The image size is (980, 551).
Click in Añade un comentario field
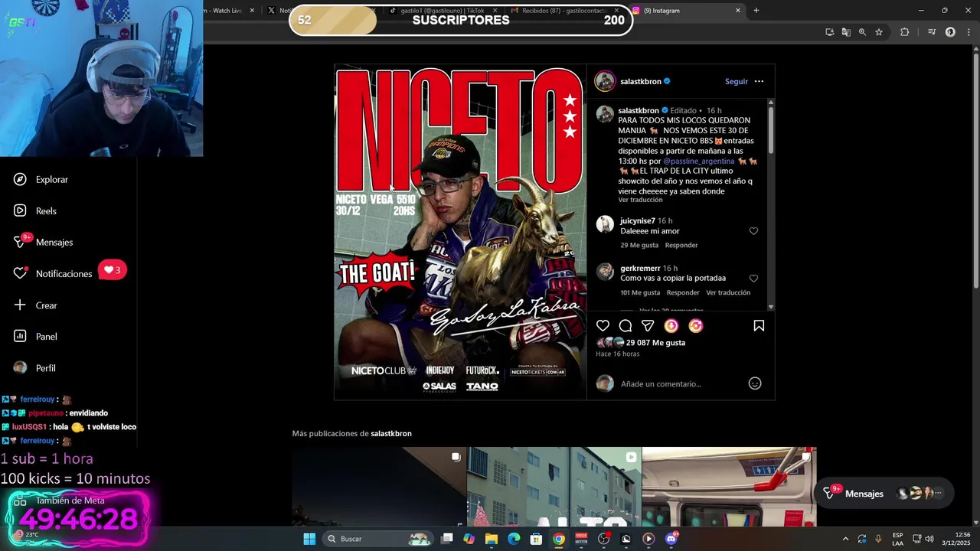(681, 383)
